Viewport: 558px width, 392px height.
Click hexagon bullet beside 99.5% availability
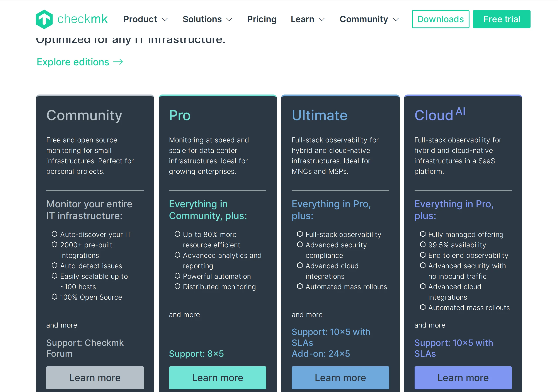(423, 244)
